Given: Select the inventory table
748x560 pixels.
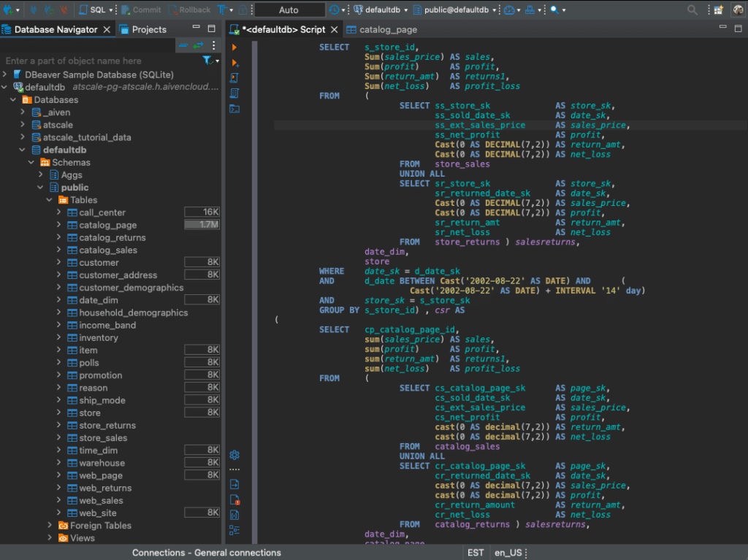Looking at the screenshot, I should click(99, 337).
